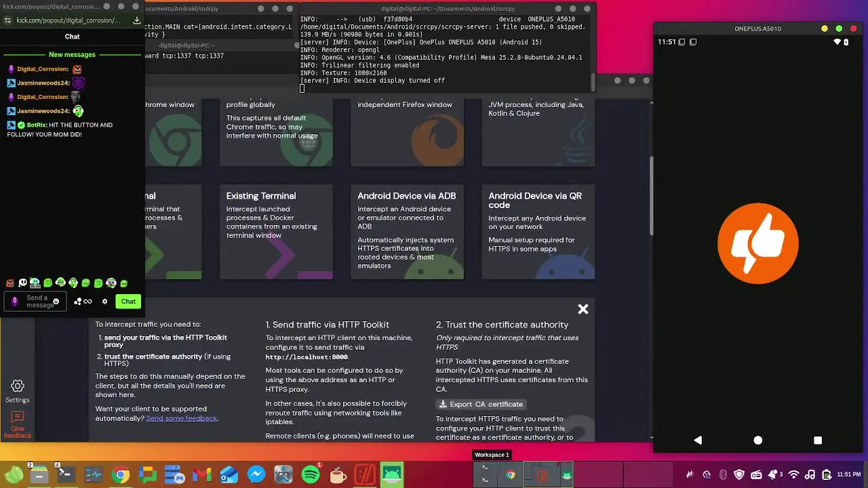Open Google Chrome from the taskbar launchers
This screenshot has width=868, height=488.
(x=121, y=475)
